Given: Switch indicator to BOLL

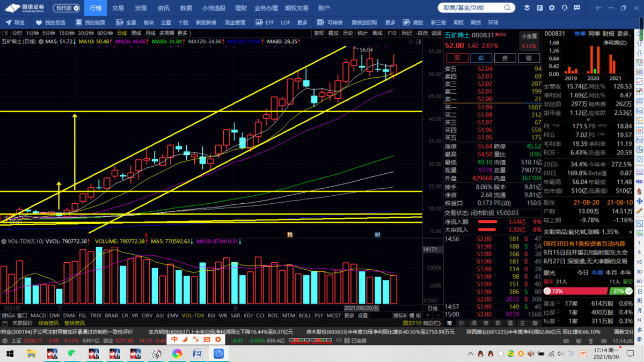Looking at the screenshot, I should 304,316.
